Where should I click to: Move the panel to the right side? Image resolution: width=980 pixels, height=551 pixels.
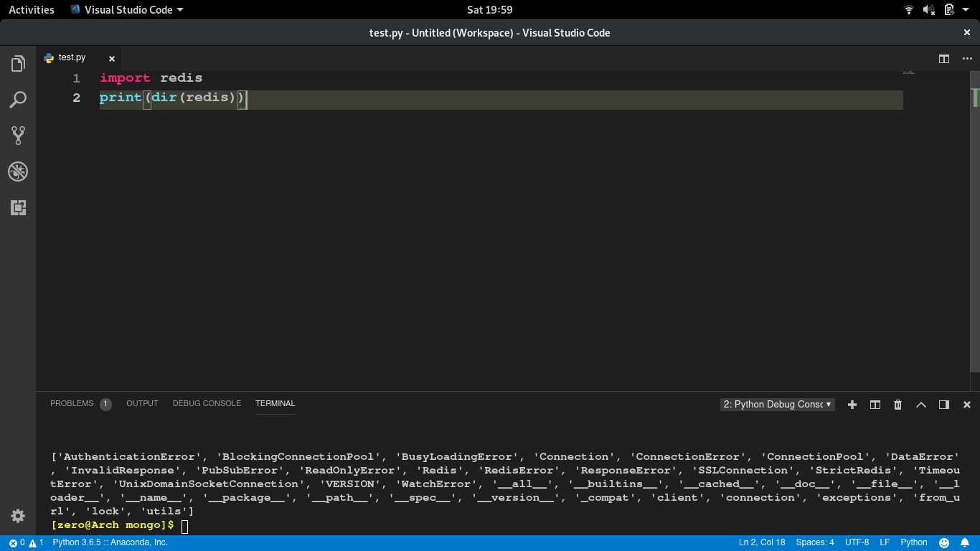coord(944,405)
